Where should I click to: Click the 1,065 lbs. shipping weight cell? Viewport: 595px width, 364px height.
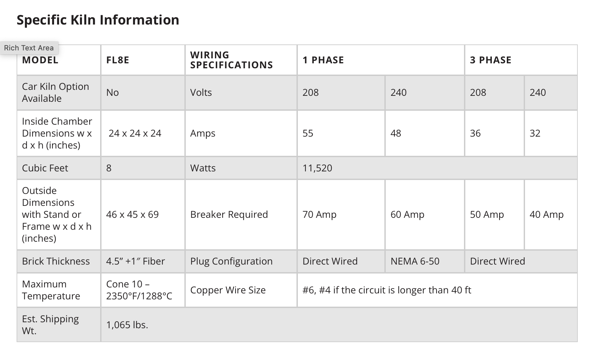(339, 325)
